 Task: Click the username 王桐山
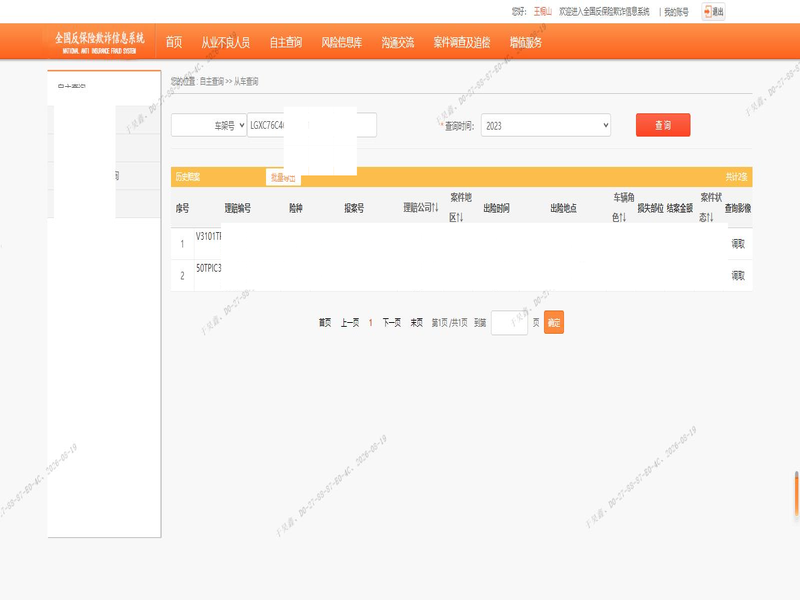pos(542,11)
